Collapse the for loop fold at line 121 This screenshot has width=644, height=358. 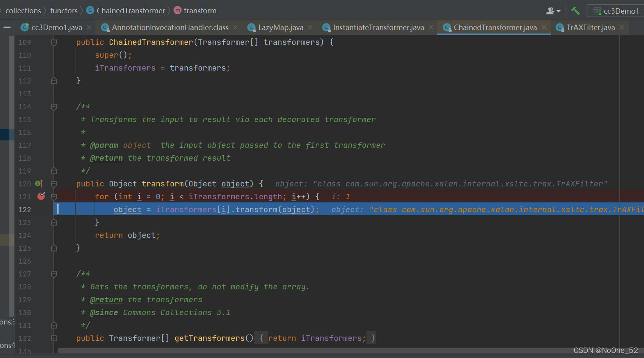[x=54, y=197]
